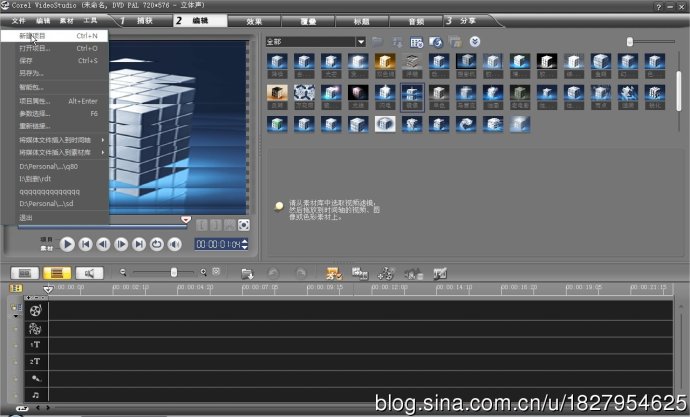The width and height of the screenshot is (690, 417).
Task: Fit project in timeline window icon
Action: click(216, 272)
